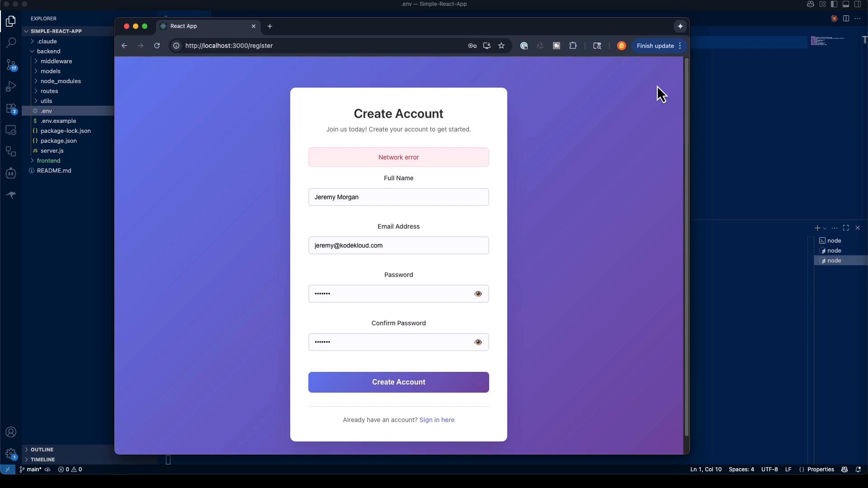Viewport: 868px width, 488px height.
Task: Expand the frontend folder
Action: [49, 160]
